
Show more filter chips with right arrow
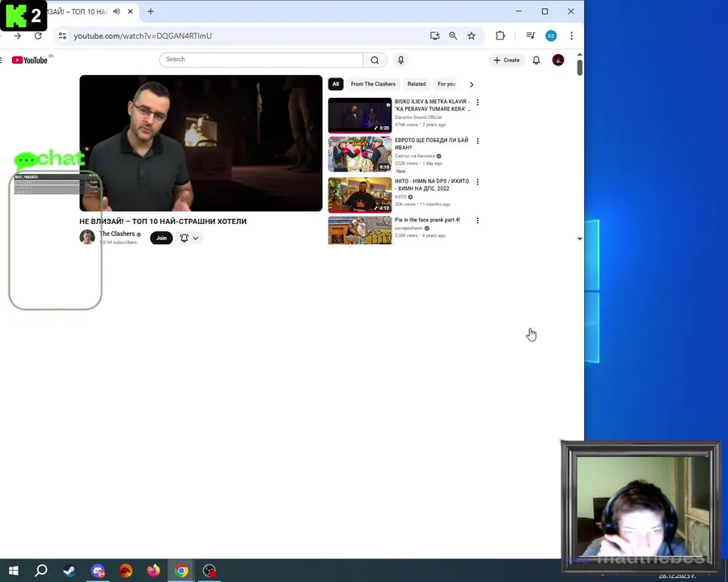[x=472, y=84]
